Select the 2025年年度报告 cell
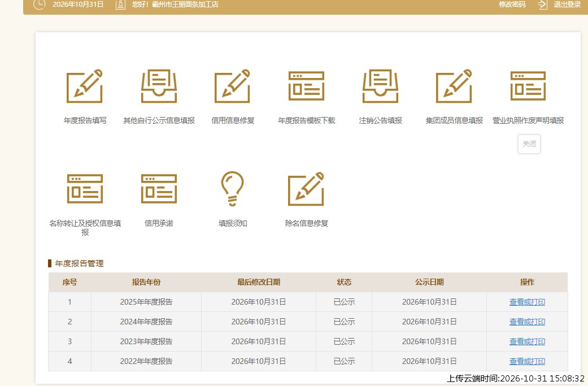 (x=146, y=302)
